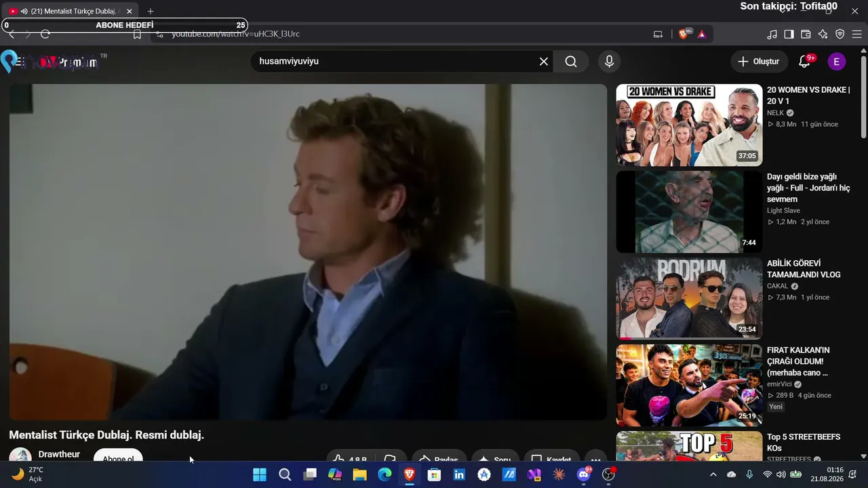This screenshot has width=868, height=488.
Task: Open the Brave Wallet icon
Action: tap(806, 34)
